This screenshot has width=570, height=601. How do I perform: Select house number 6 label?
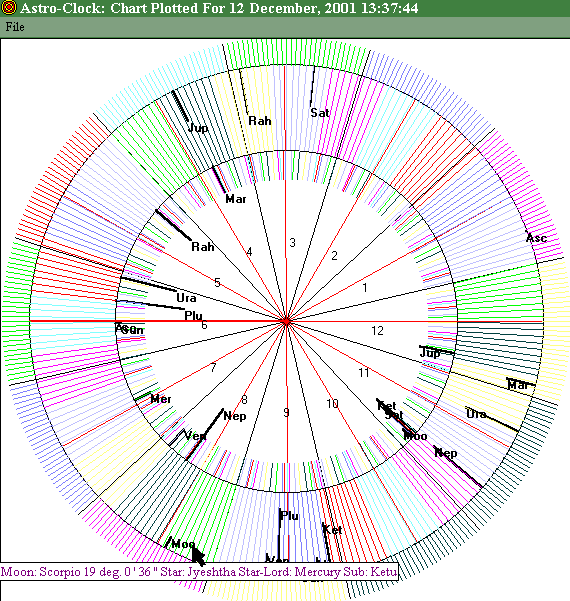204,325
